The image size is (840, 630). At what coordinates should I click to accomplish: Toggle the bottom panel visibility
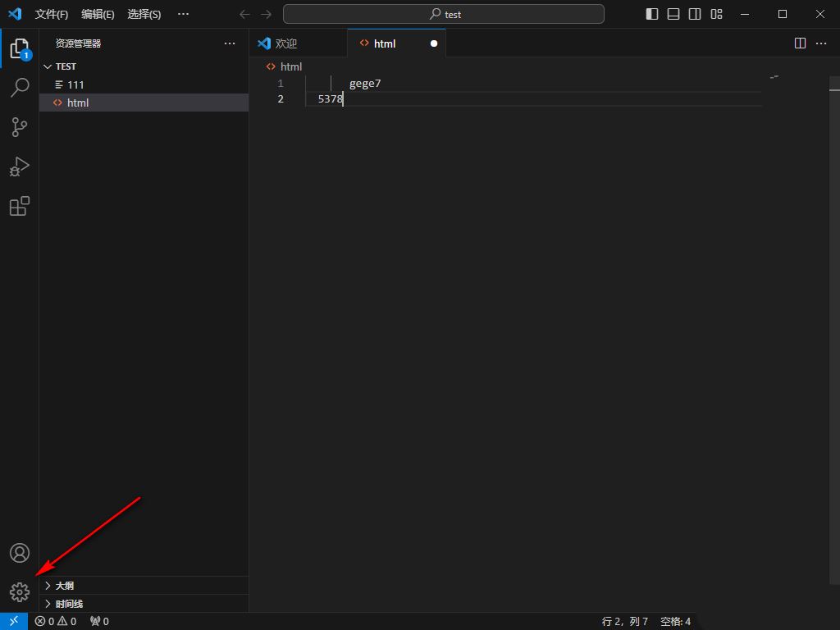tap(673, 14)
